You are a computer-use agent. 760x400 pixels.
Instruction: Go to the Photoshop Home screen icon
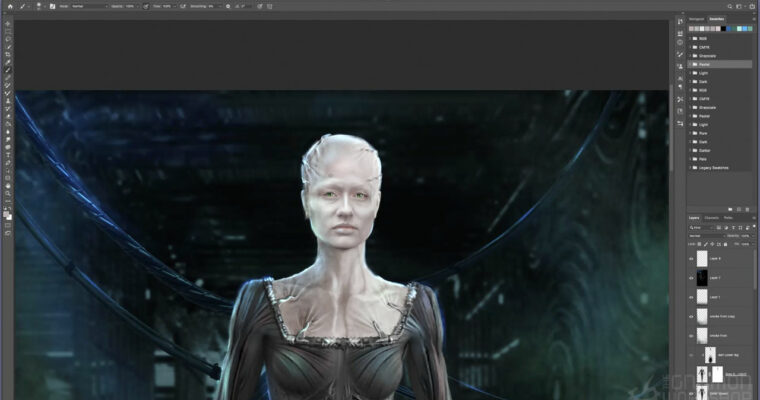[10, 6]
